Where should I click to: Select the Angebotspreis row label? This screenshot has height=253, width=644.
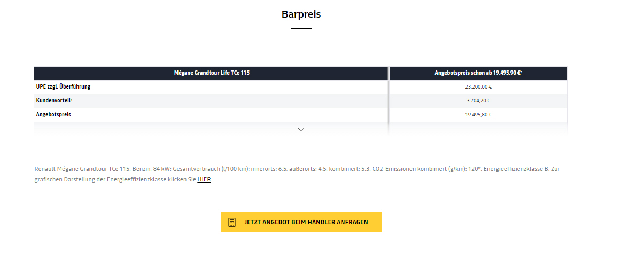tap(53, 115)
